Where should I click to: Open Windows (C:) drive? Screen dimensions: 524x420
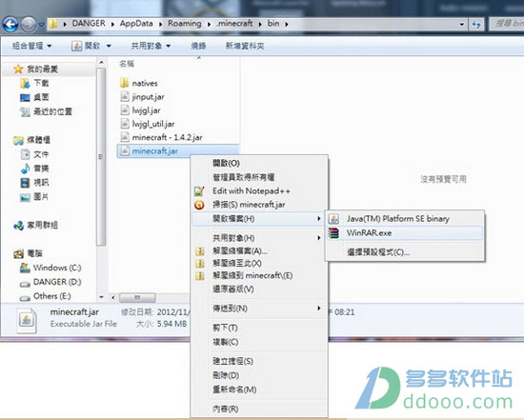pyautogui.click(x=50, y=268)
